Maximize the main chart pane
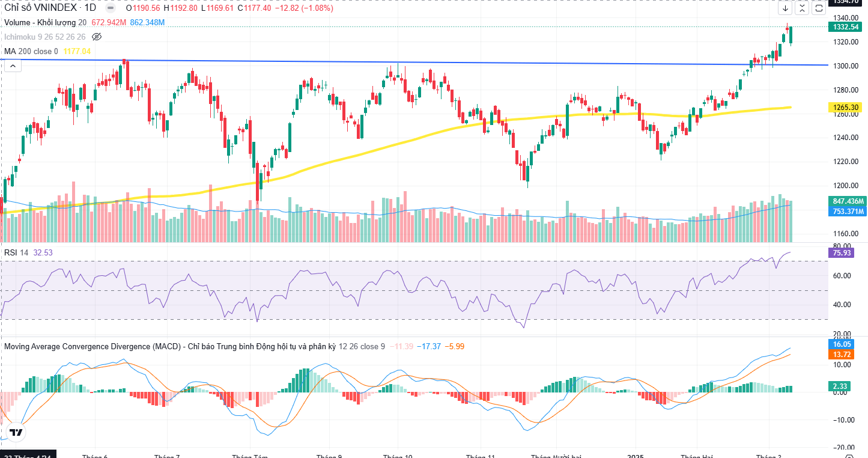Screen dimensions: 868x458 (x=819, y=8)
